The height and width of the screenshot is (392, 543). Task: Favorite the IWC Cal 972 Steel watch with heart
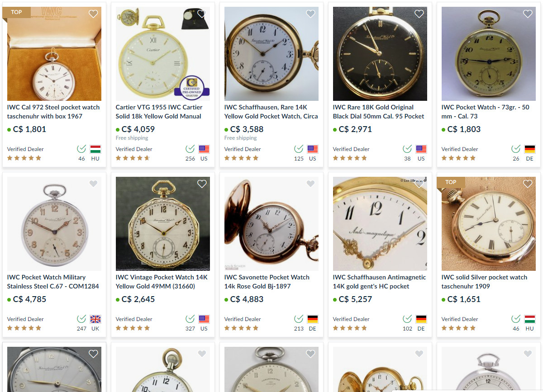click(x=93, y=14)
